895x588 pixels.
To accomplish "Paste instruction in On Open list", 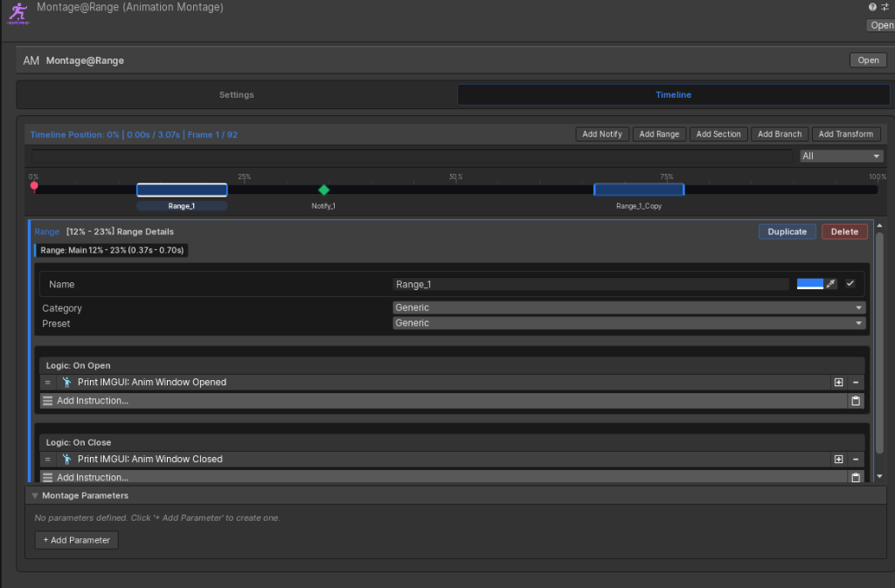I will [x=856, y=401].
